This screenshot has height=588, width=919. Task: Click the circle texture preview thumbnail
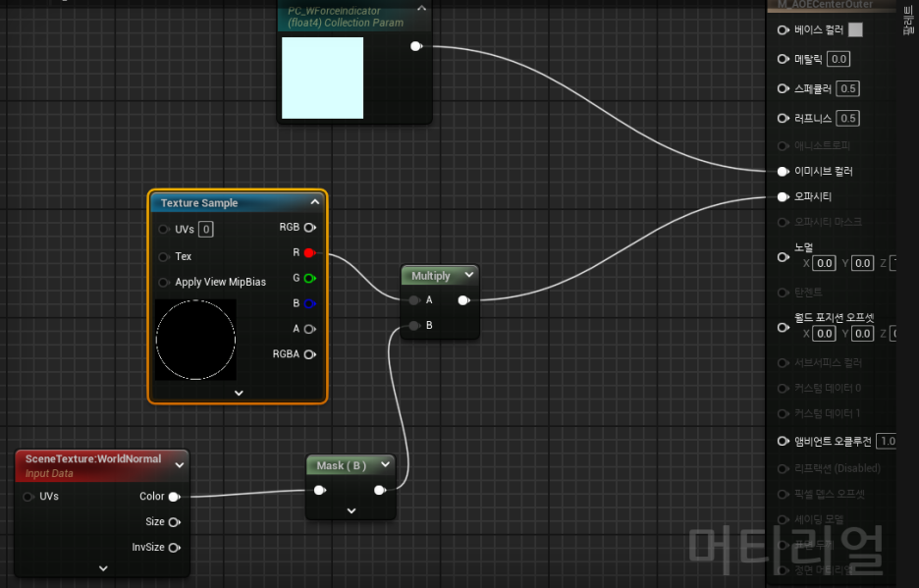pos(195,340)
